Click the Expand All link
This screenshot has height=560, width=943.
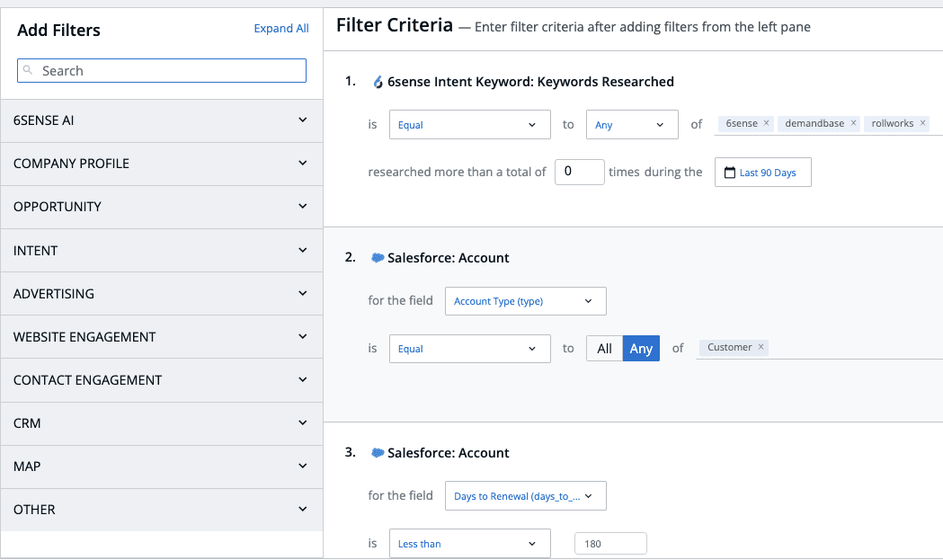coord(280,28)
